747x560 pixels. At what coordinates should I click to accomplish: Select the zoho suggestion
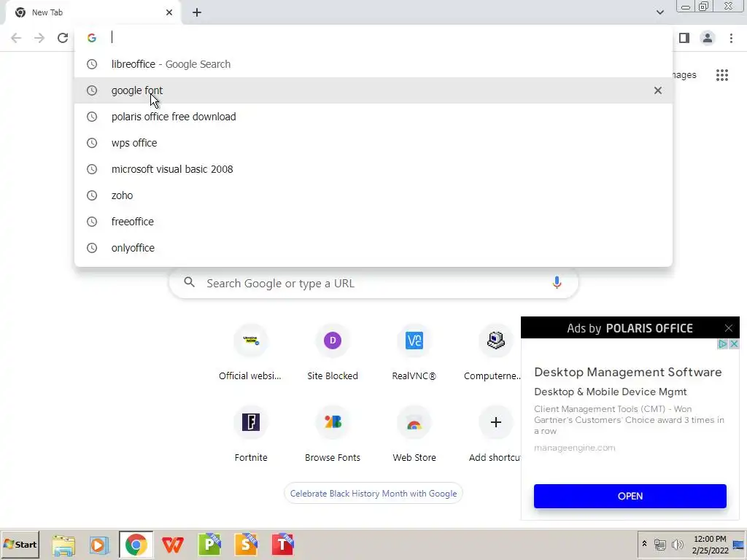[373, 195]
